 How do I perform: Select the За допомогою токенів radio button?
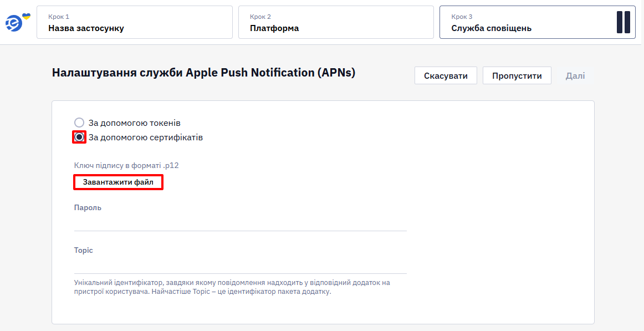tap(79, 123)
